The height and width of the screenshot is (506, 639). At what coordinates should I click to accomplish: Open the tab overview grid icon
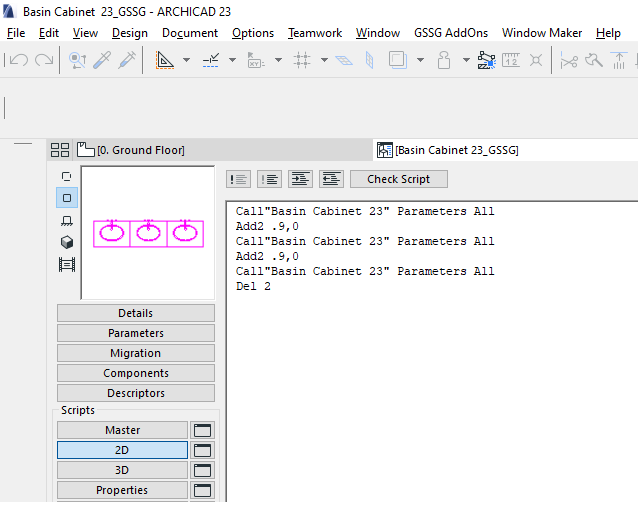tap(60, 150)
